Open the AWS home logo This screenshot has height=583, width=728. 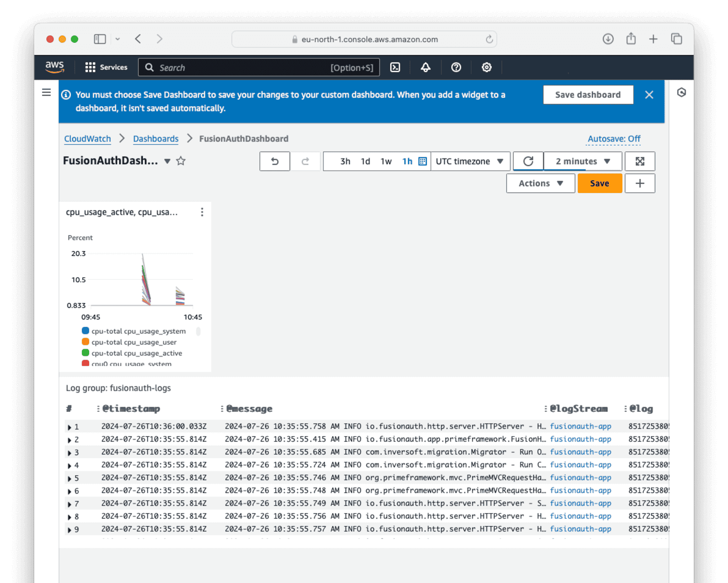coord(55,67)
